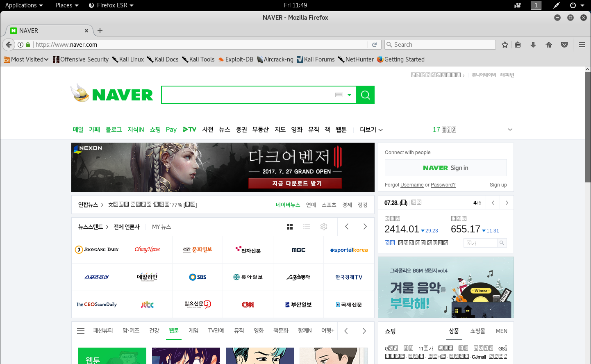Open Most Visited bookmarks dropdown
The width and height of the screenshot is (591, 364).
[x=26, y=59]
